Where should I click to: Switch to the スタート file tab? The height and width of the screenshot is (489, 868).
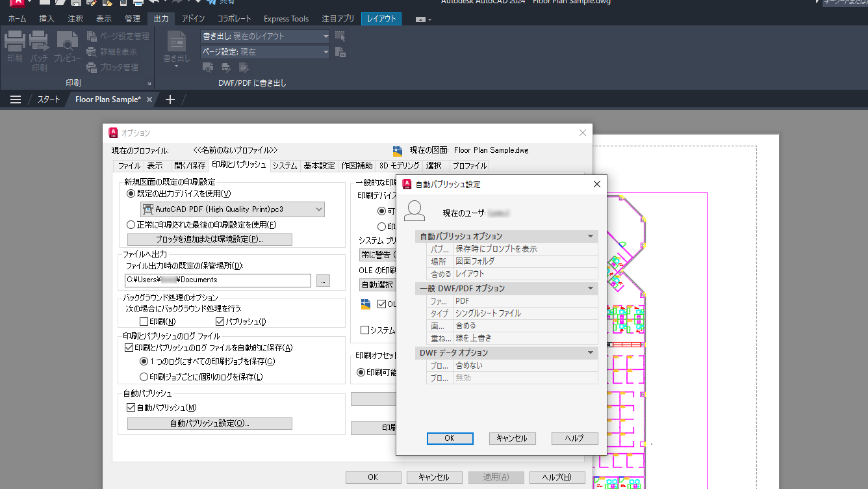(x=48, y=99)
